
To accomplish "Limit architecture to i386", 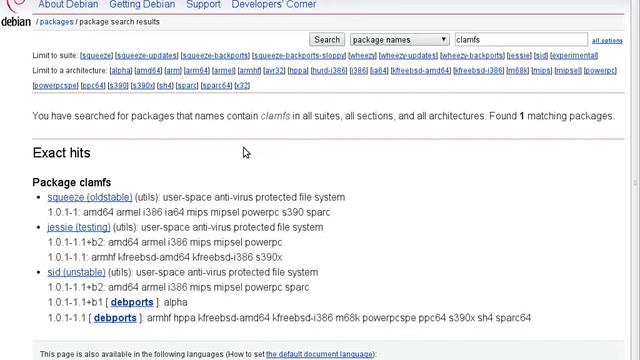I will [359, 71].
